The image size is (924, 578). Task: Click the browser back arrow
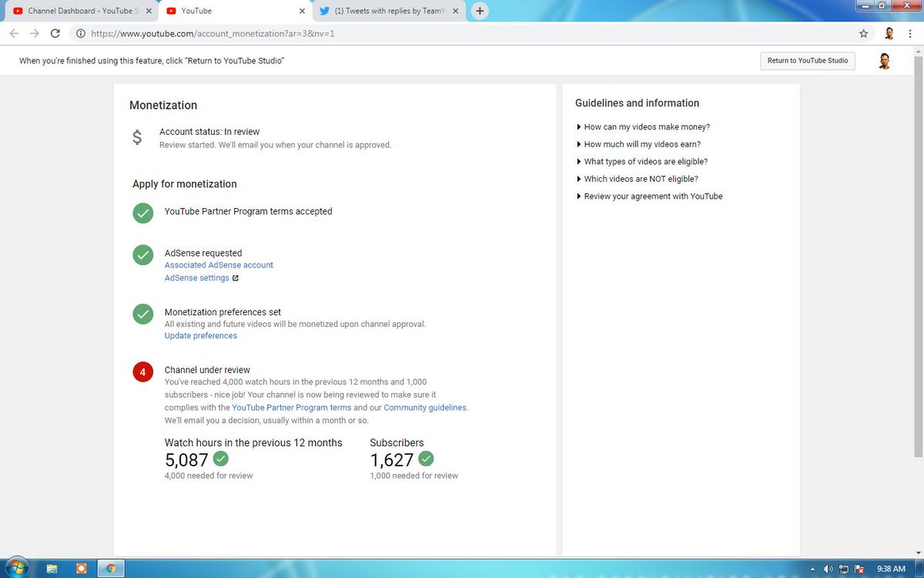[14, 34]
